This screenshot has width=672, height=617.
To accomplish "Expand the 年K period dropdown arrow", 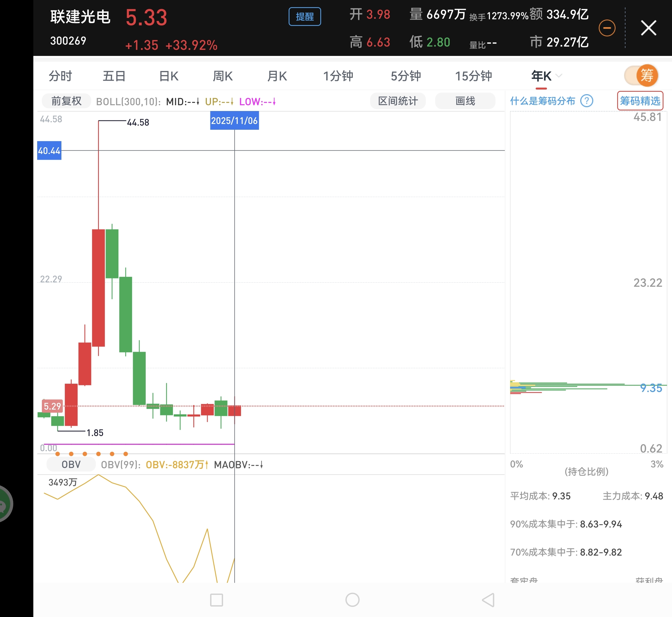I will (x=559, y=76).
